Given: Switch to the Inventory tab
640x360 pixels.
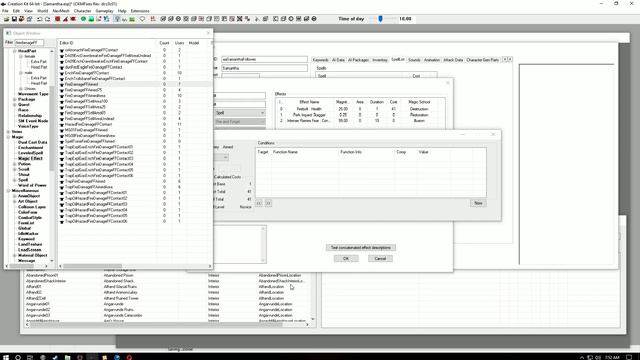Looking at the screenshot, I should (x=380, y=60).
